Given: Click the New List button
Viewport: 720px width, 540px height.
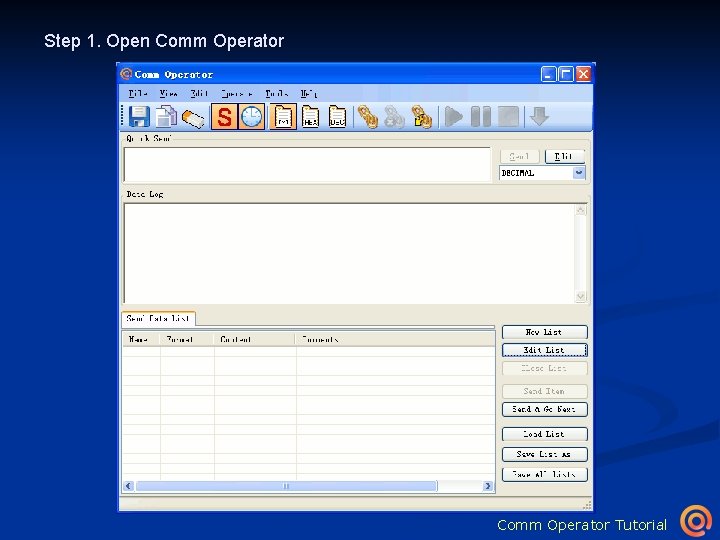Looking at the screenshot, I should click(545, 332).
